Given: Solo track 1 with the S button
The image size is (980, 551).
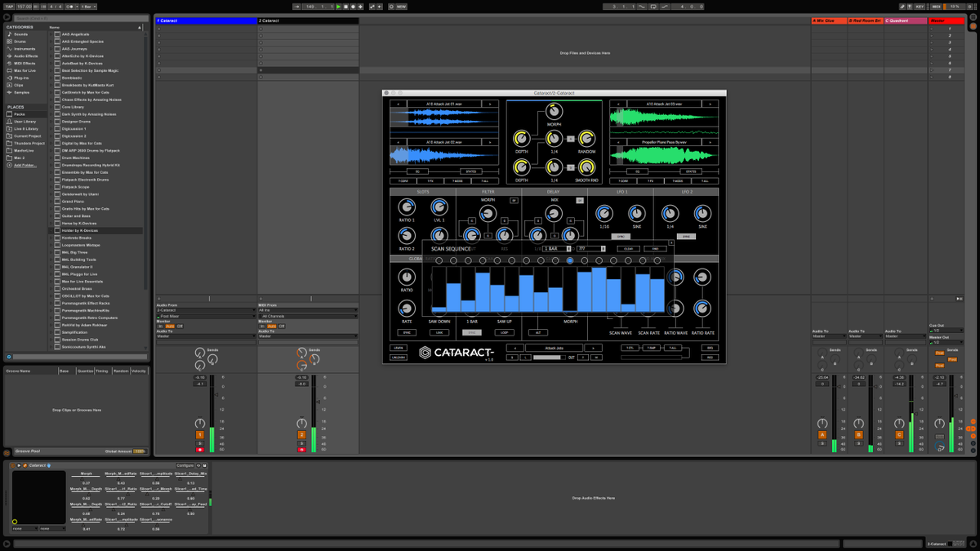Looking at the screenshot, I should [200, 443].
